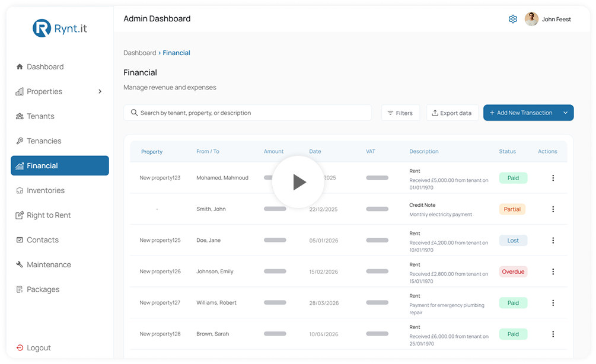Click the settings gear icon in header
This screenshot has width=596, height=364.
pyautogui.click(x=513, y=19)
